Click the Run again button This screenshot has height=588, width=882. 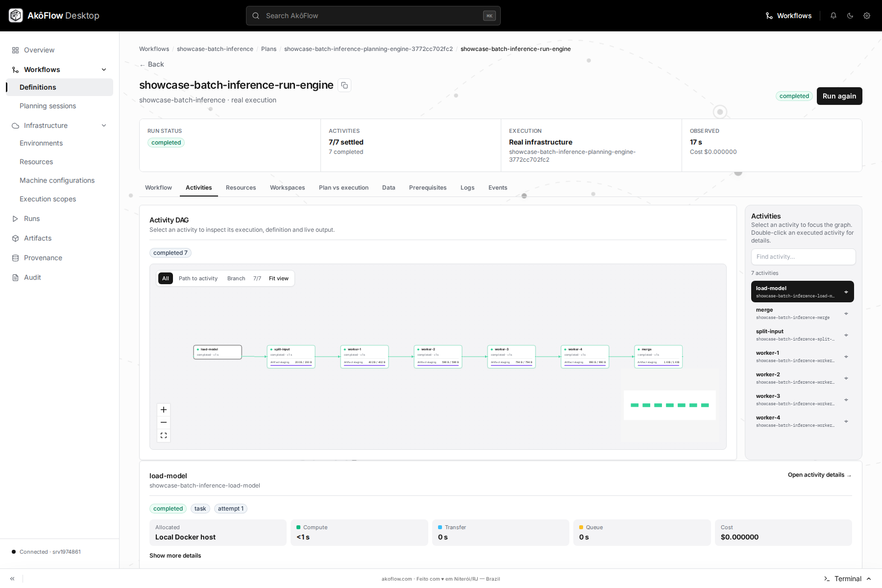click(839, 96)
